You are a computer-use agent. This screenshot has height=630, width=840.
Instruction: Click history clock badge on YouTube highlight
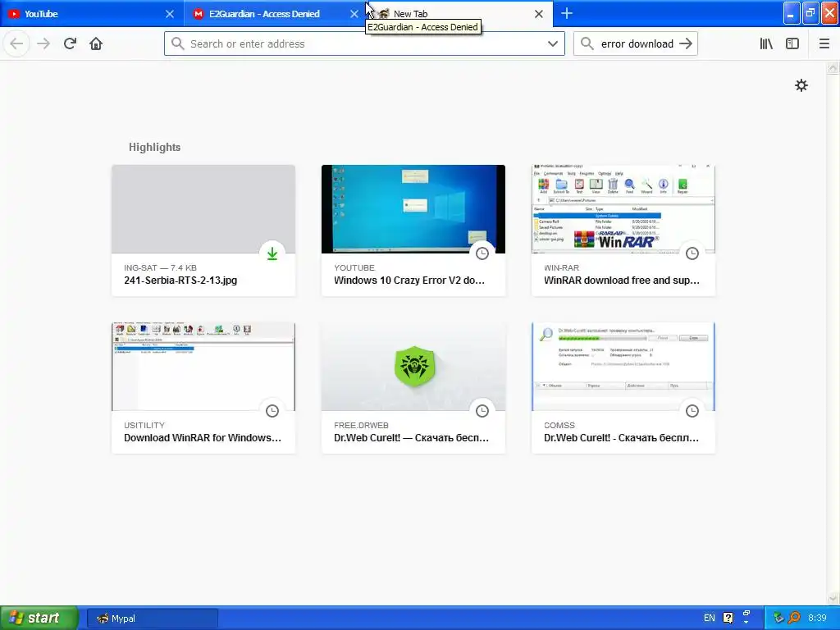[482, 253]
